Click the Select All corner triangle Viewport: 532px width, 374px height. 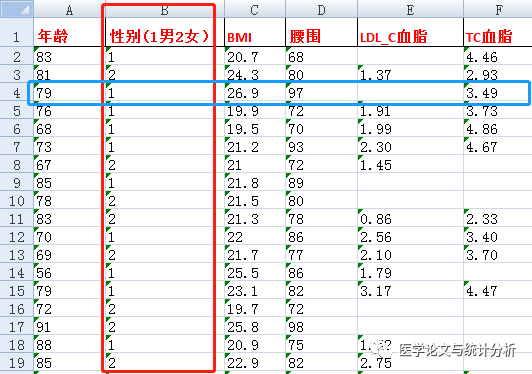[17, 8]
